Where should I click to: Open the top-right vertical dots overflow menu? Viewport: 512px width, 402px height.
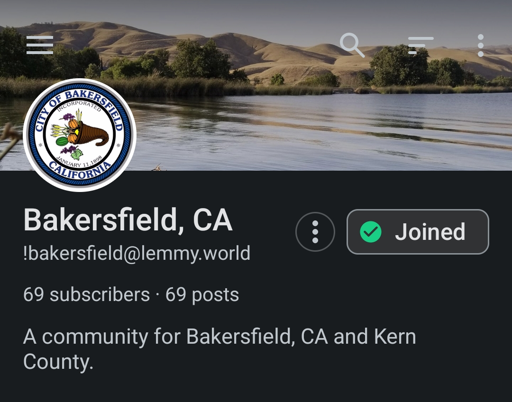tap(480, 45)
